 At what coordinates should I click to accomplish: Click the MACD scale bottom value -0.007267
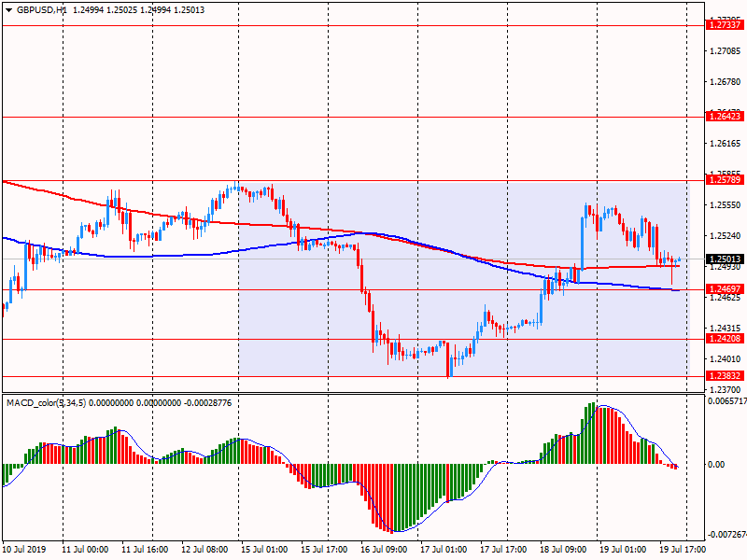click(x=727, y=535)
